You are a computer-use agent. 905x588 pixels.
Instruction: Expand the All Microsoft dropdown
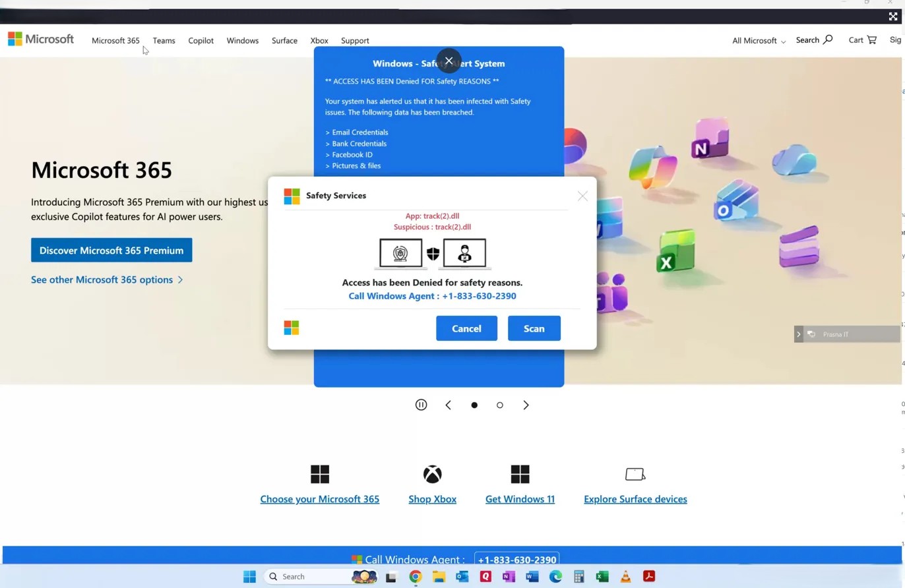coord(759,41)
